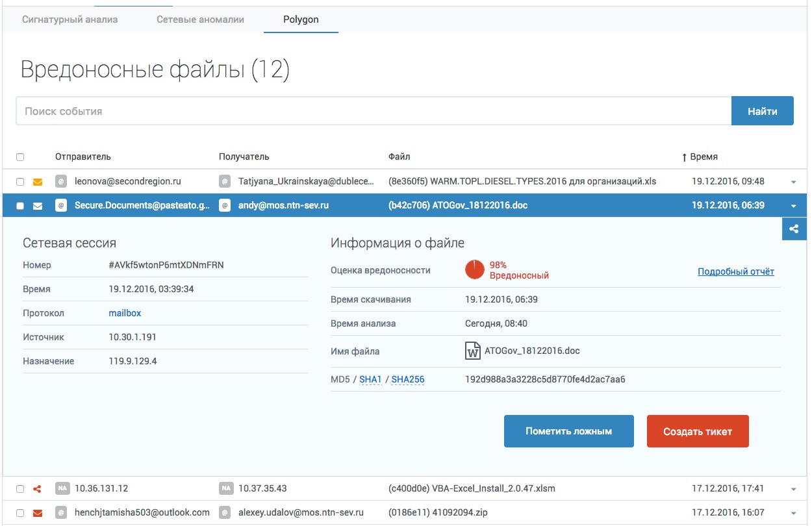The width and height of the screenshot is (812, 526).
Task: Click the blue share icon beside the details panel
Action: tap(794, 229)
